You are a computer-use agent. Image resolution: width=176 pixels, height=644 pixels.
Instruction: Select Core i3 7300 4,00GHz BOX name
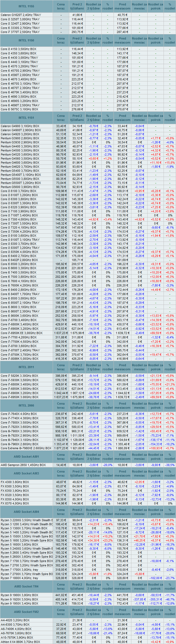point(18,219)
